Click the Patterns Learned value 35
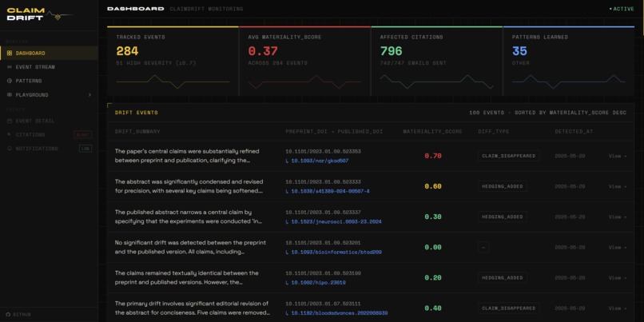644x322 pixels. coord(519,51)
